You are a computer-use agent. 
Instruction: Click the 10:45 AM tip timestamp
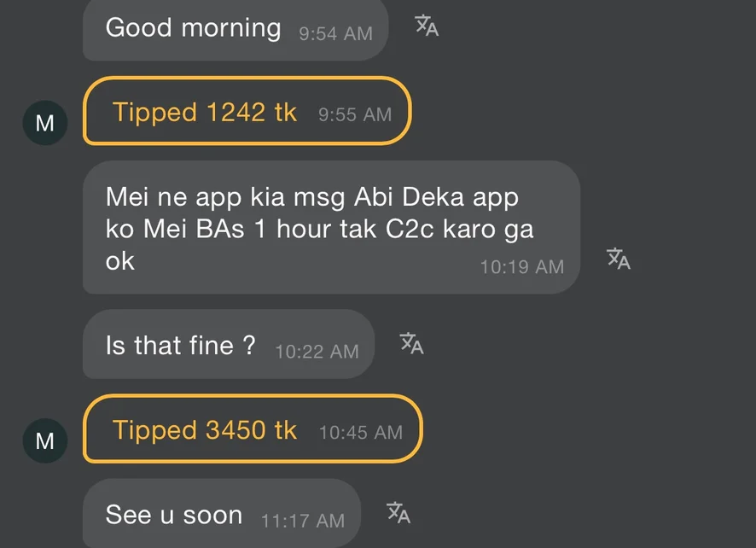coord(360,433)
